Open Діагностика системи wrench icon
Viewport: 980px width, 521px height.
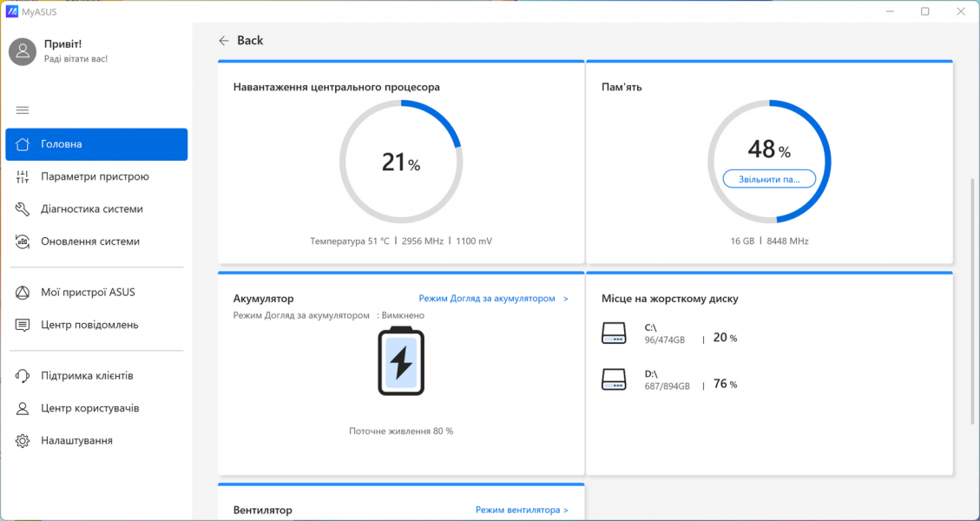(x=23, y=208)
